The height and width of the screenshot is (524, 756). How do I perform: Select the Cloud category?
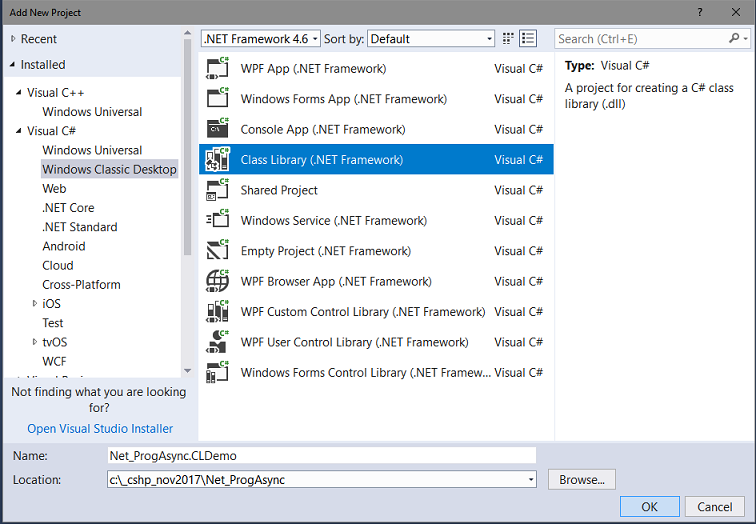[x=58, y=266]
